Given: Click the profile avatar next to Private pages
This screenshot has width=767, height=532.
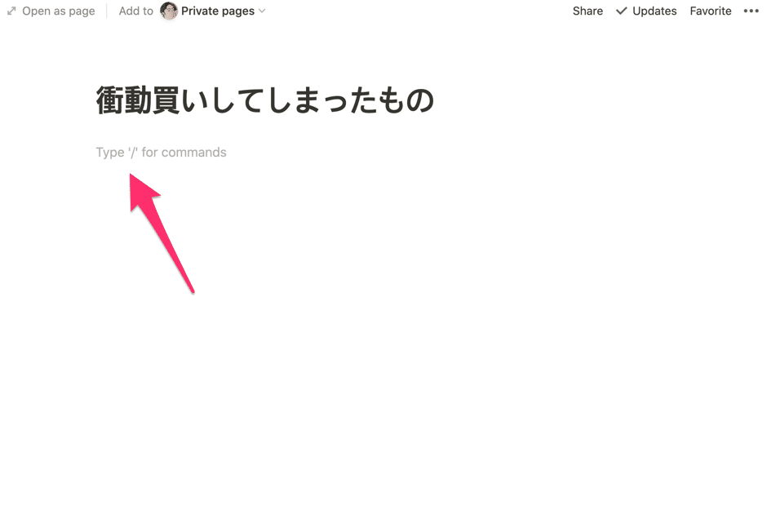Looking at the screenshot, I should tap(169, 11).
